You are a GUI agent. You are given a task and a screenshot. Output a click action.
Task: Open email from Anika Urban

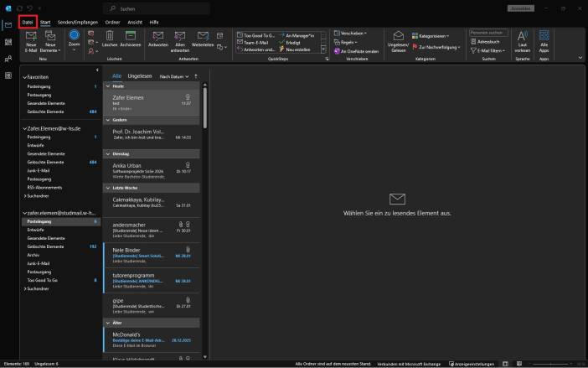pyautogui.click(x=151, y=166)
